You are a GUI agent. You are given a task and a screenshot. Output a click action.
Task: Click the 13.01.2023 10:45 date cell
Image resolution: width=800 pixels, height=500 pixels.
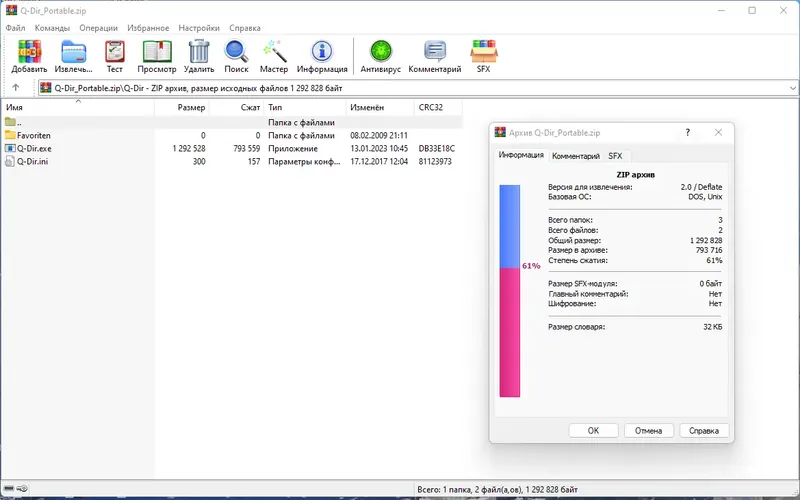pyautogui.click(x=379, y=148)
